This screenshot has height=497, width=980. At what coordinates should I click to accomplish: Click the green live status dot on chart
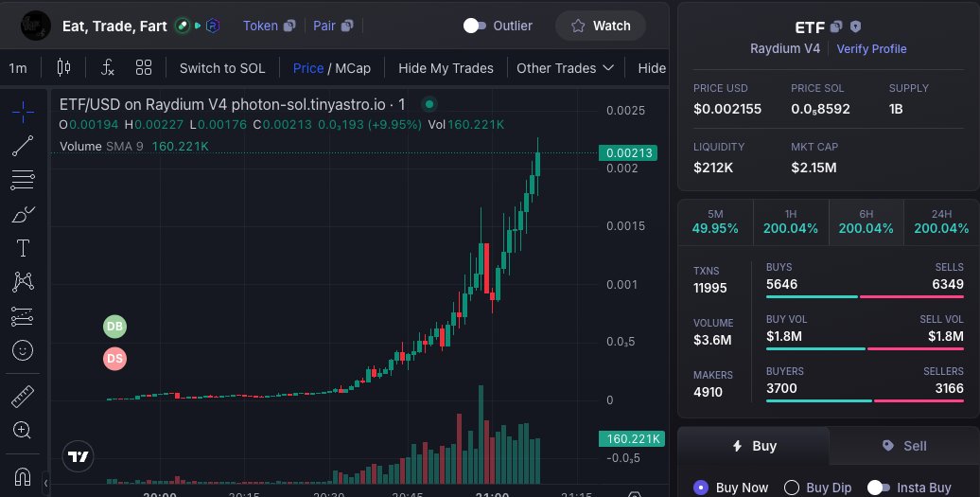pos(429,104)
